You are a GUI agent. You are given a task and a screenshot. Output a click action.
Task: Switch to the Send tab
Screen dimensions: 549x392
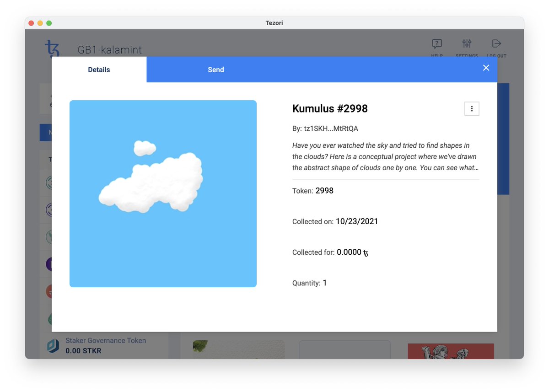pyautogui.click(x=215, y=70)
